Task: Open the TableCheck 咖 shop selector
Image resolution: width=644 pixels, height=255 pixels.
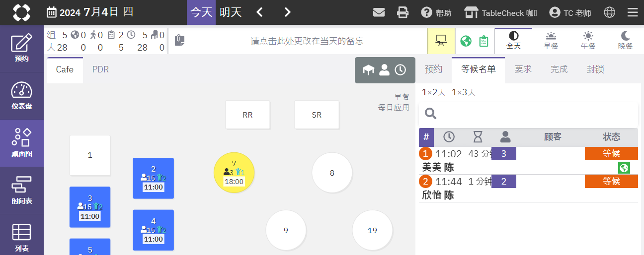Action: pyautogui.click(x=500, y=13)
